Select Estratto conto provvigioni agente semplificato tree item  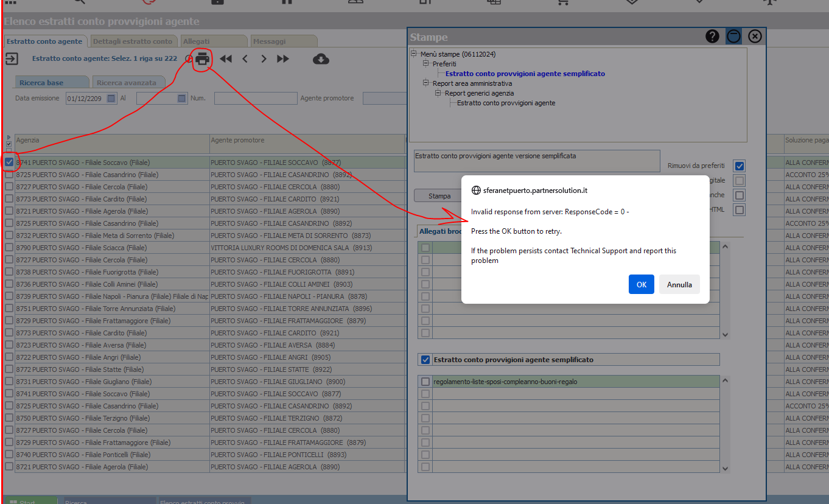point(525,74)
